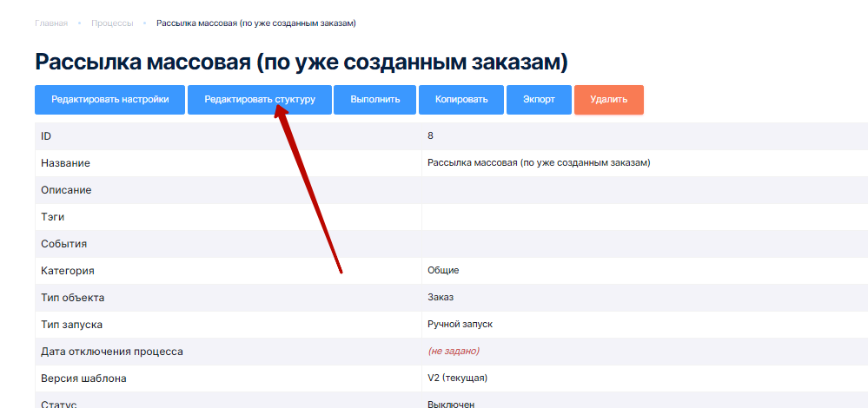
Task: Select ID value 8
Action: (x=430, y=135)
